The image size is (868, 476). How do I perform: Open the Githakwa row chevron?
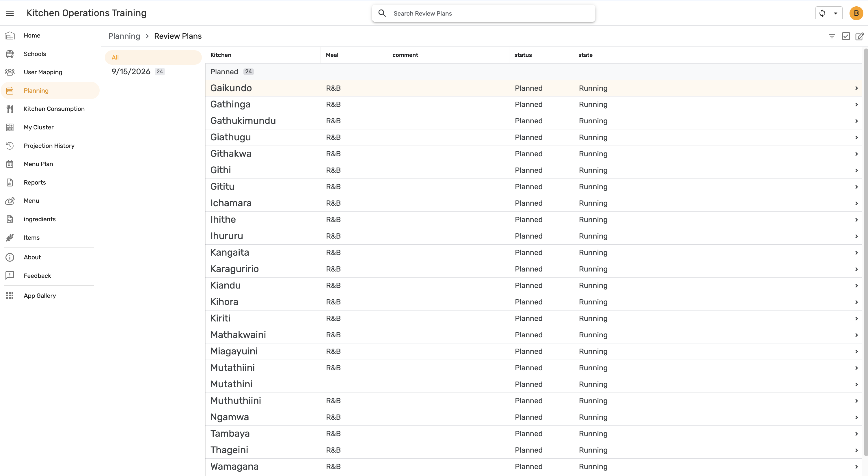click(856, 154)
